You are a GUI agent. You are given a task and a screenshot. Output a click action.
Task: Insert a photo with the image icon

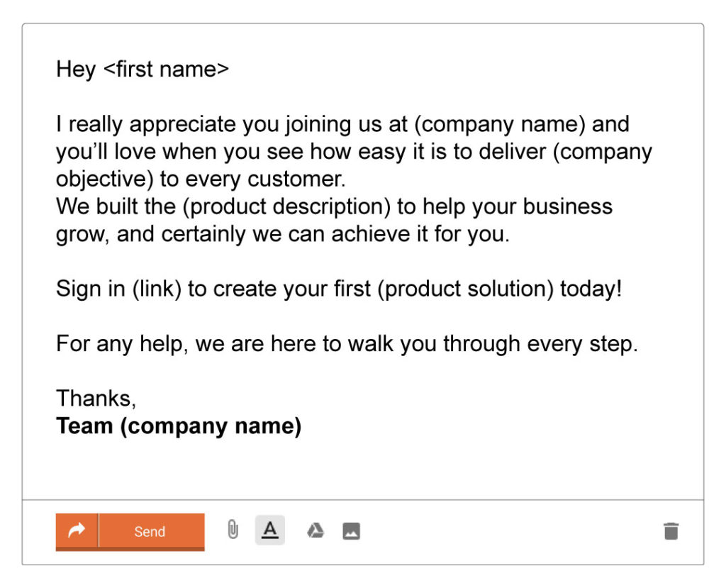click(352, 531)
